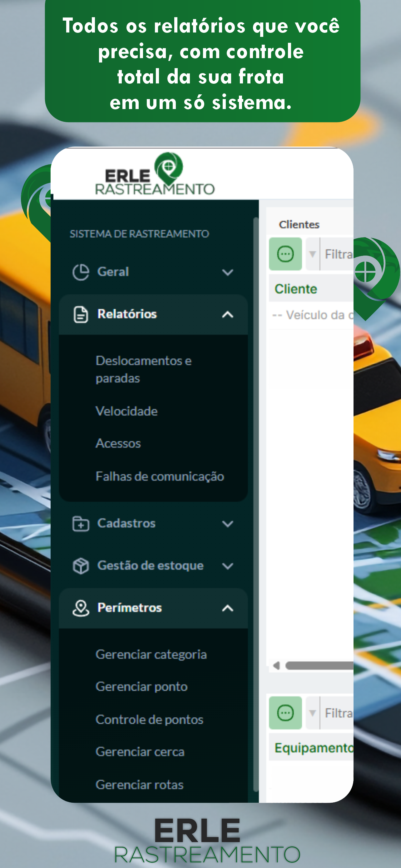Open filter dropdown arrow in Clientes panel
Image resolution: width=401 pixels, height=868 pixels.
click(312, 254)
